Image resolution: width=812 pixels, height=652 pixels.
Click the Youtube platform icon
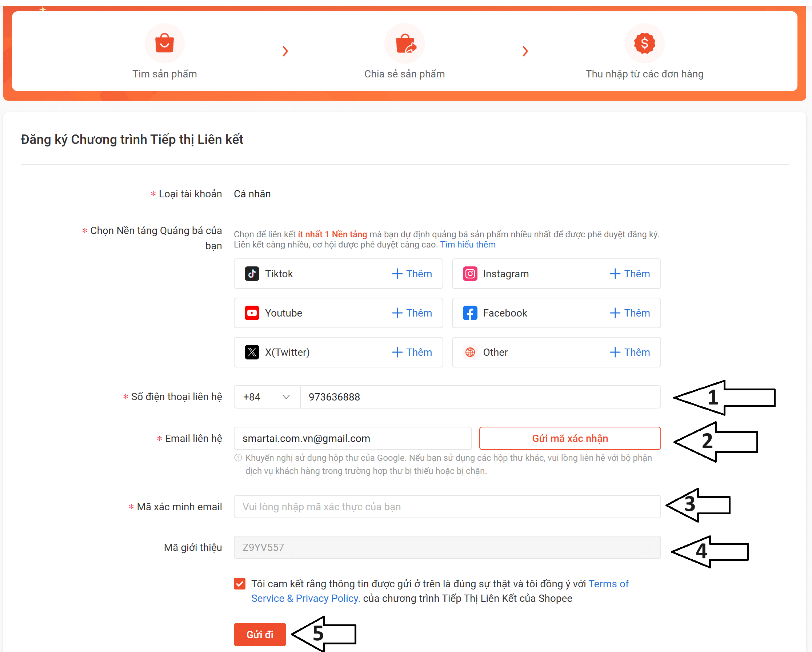(x=252, y=313)
